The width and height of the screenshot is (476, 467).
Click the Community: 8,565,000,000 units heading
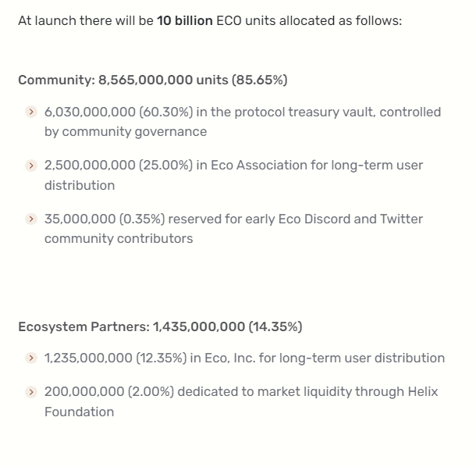153,80
